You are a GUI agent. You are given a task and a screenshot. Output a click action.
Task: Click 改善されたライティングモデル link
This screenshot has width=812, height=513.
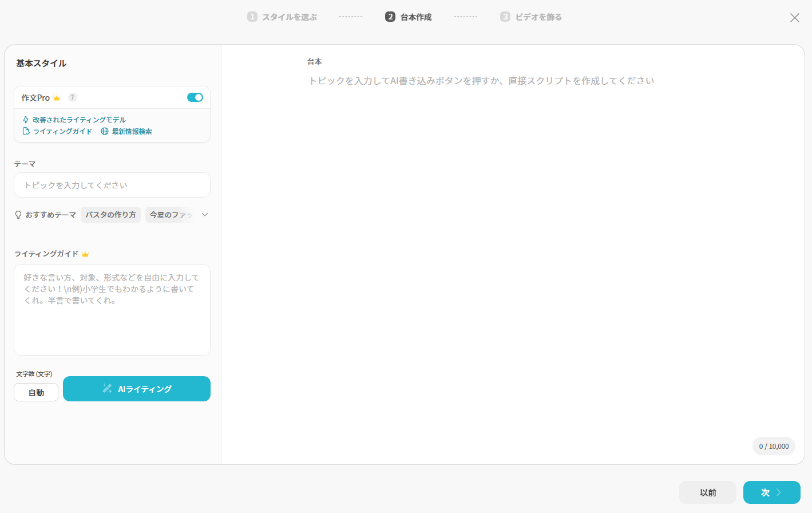tap(79, 120)
